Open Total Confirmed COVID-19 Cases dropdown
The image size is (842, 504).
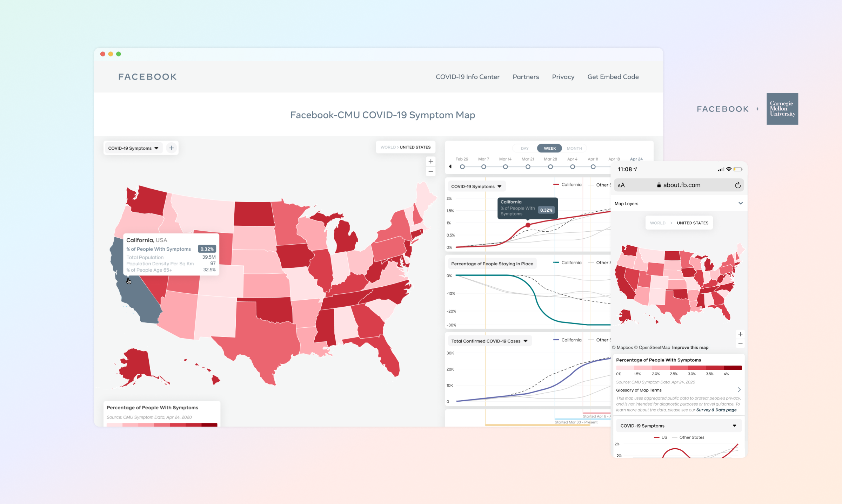(489, 341)
